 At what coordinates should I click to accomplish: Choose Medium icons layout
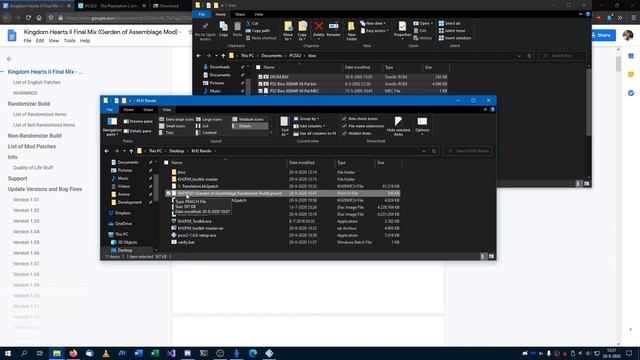click(x=248, y=119)
